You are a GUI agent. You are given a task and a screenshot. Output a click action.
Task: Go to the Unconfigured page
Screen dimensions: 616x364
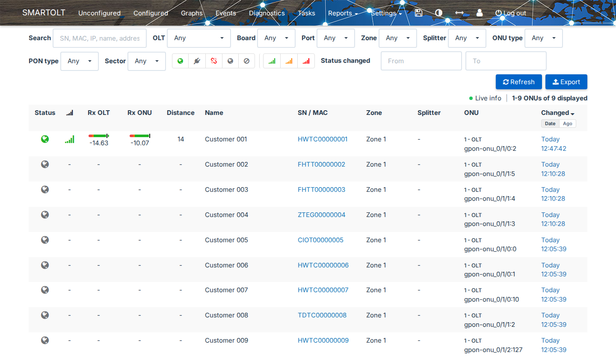[99, 13]
